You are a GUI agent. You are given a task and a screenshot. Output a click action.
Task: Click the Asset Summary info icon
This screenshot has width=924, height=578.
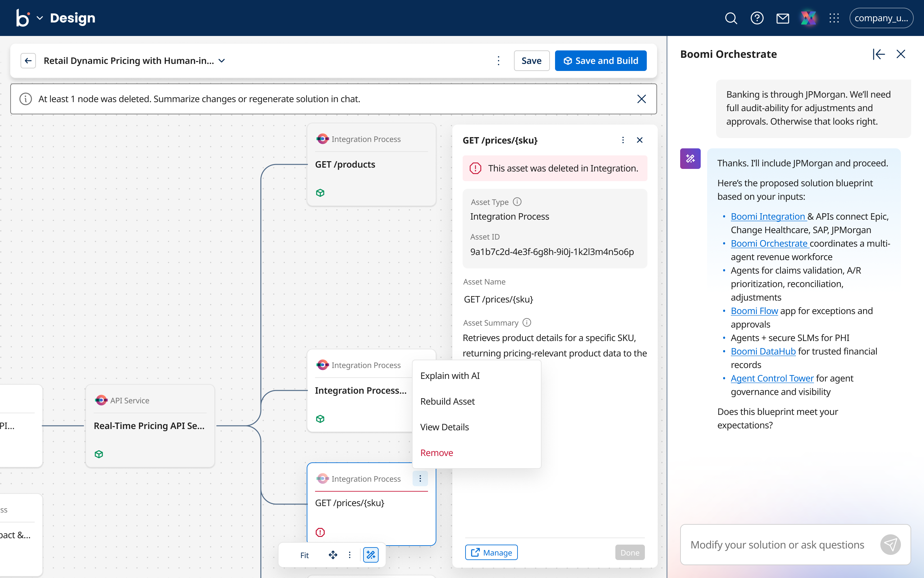tap(527, 323)
